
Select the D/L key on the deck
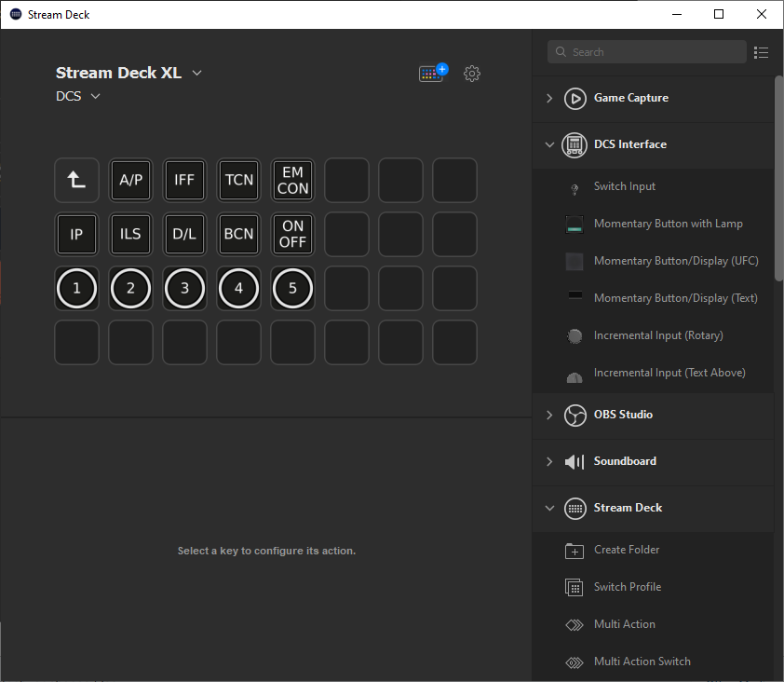pos(184,234)
